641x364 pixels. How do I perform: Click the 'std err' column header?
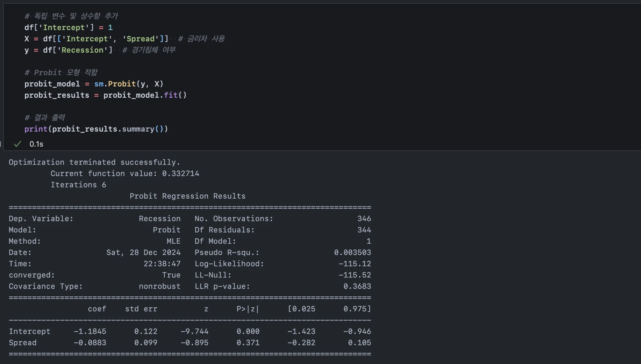point(141,309)
